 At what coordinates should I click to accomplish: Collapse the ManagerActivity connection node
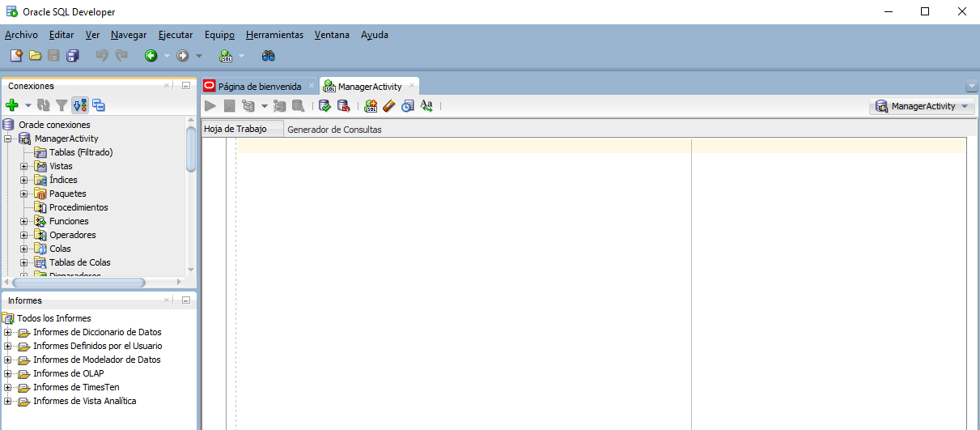coord(9,138)
